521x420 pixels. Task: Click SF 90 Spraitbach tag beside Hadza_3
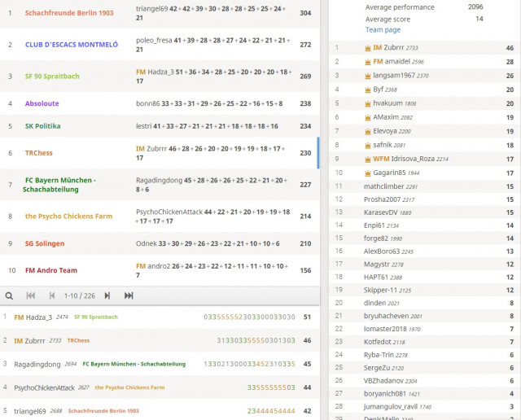click(96, 317)
